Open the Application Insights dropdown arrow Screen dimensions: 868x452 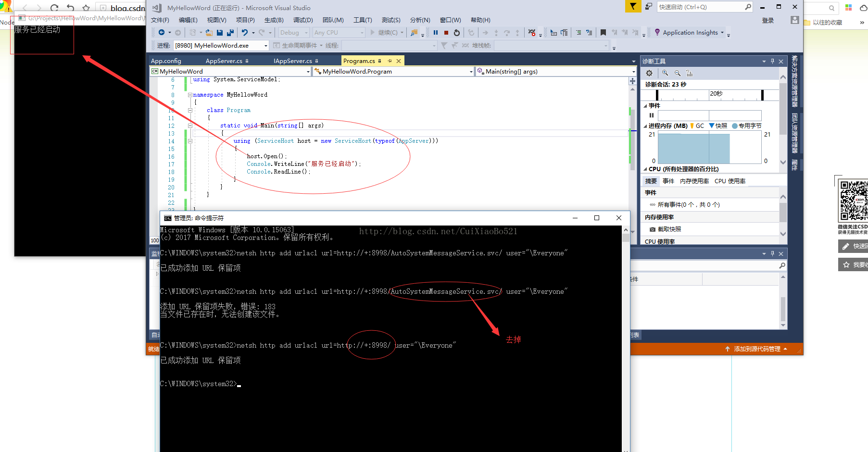(x=722, y=32)
